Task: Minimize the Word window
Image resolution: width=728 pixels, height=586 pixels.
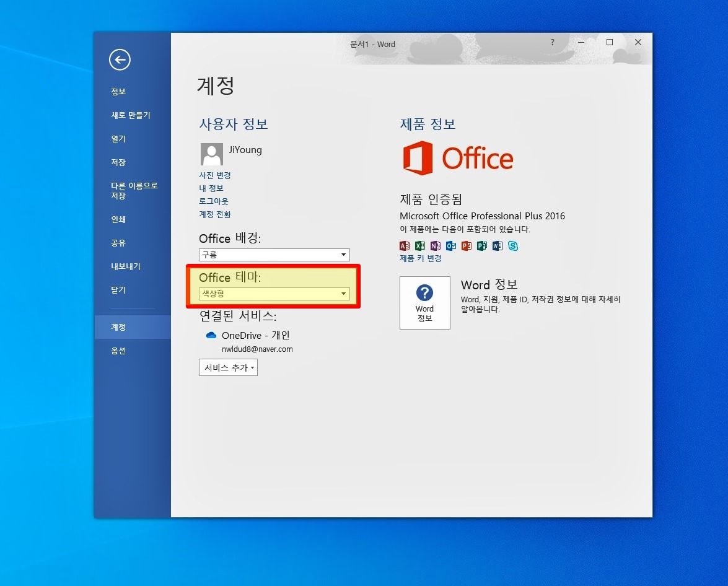Action: click(x=581, y=42)
